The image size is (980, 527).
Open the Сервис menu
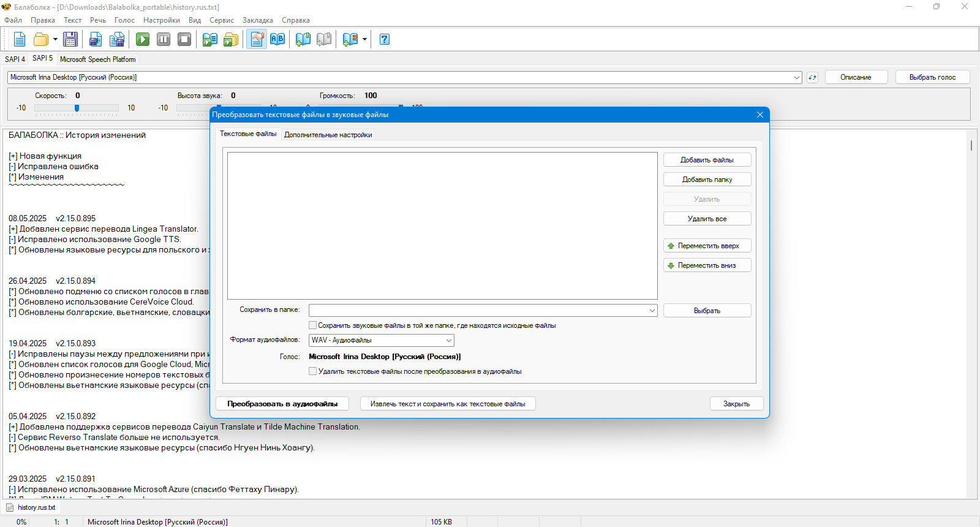[x=222, y=20]
